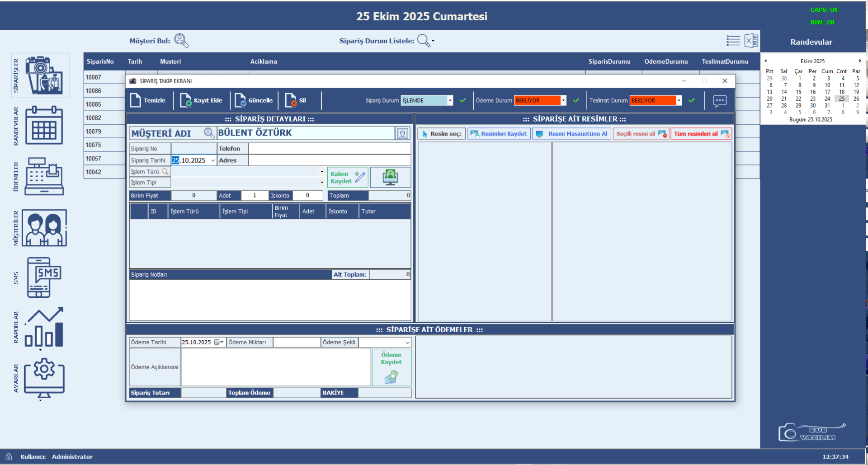Confirm Teslimat Durum with green checkmark
The height and width of the screenshot is (465, 868).
692,100
